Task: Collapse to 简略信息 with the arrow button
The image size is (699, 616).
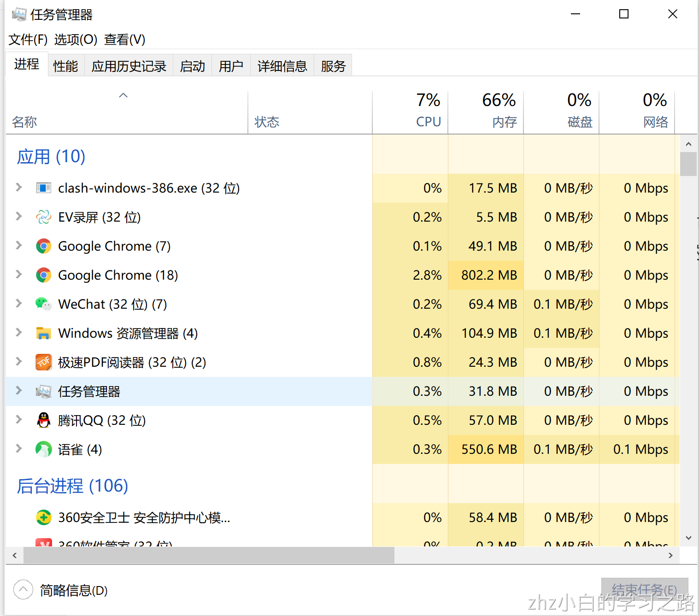Action: point(23,589)
